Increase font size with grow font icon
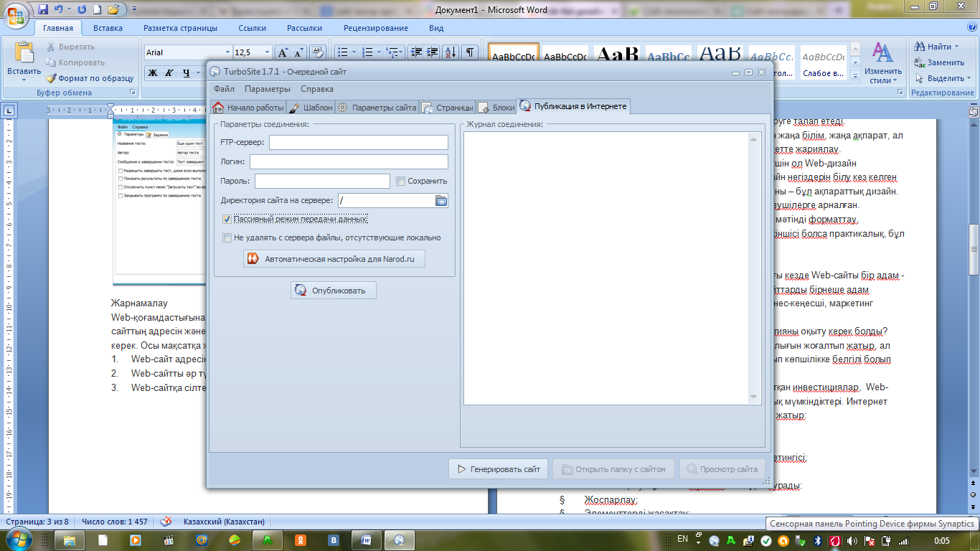Screen dimensions: 980x551 [x=283, y=52]
